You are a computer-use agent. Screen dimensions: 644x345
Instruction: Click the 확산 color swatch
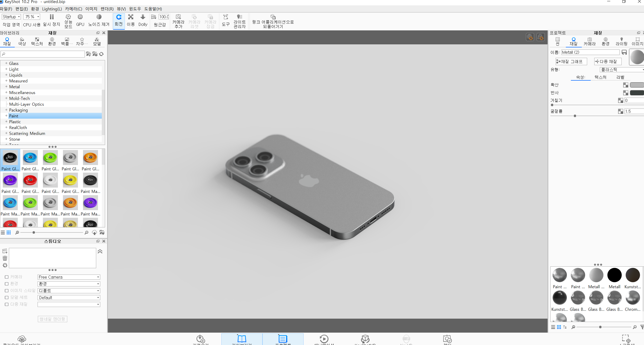coord(637,85)
